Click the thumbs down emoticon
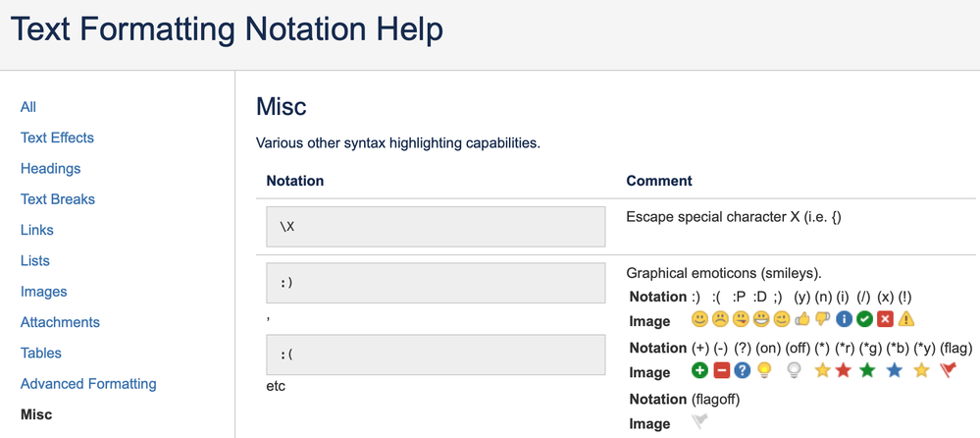The width and height of the screenshot is (980, 438). coord(823,320)
